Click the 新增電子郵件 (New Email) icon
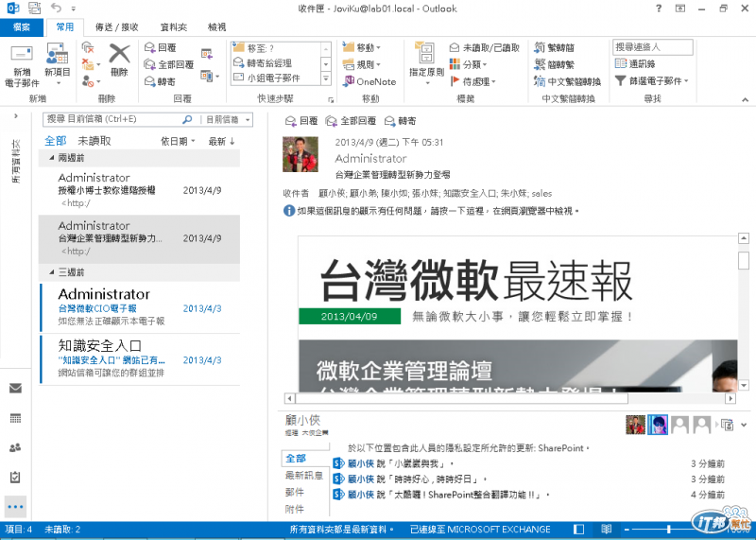The height and width of the screenshot is (540, 756). [x=22, y=65]
